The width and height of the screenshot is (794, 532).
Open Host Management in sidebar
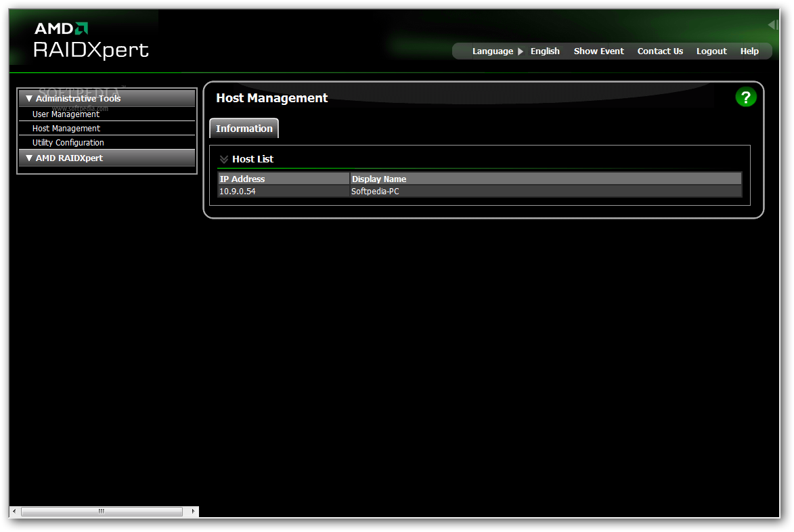[x=66, y=129]
